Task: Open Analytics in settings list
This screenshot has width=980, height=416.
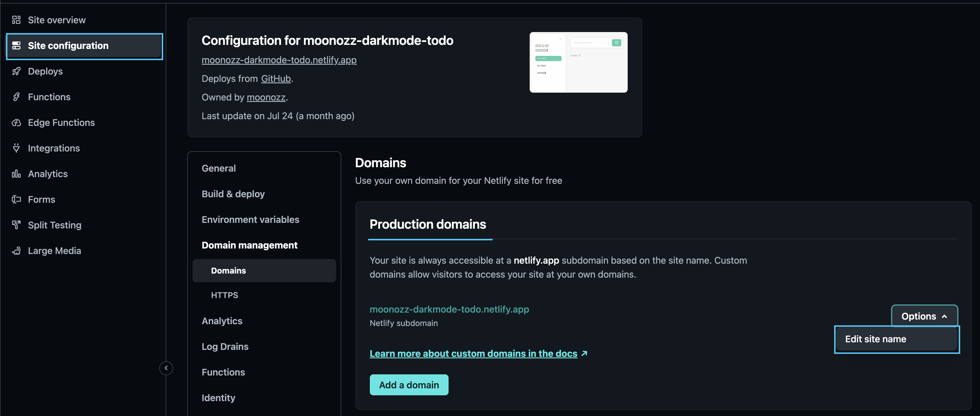Action: 222,321
